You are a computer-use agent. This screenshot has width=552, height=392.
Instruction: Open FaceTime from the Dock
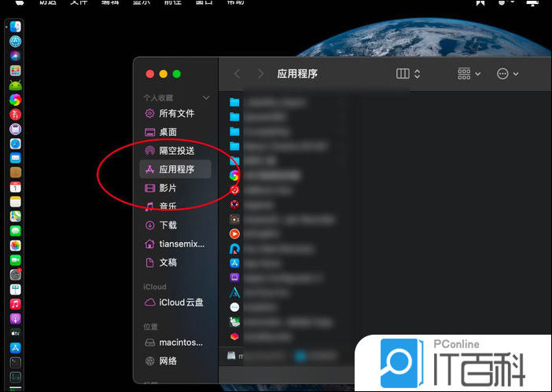tap(15, 260)
